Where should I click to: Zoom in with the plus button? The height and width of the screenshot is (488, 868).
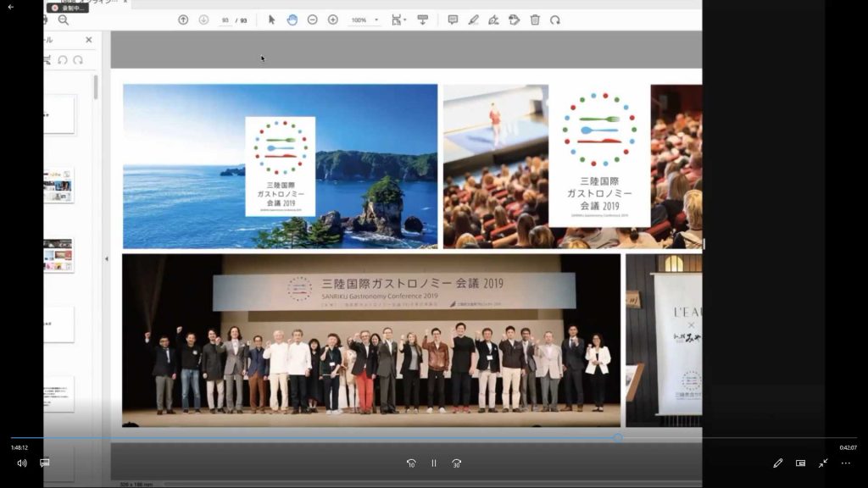point(333,19)
